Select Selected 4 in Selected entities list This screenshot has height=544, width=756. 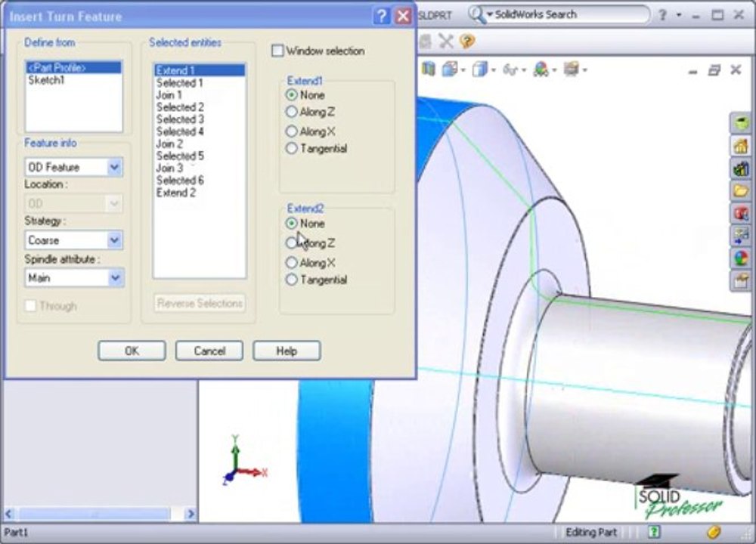200,131
